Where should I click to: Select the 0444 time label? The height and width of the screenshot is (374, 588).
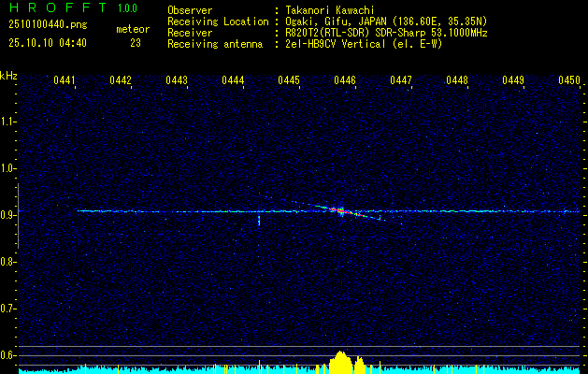tap(233, 80)
